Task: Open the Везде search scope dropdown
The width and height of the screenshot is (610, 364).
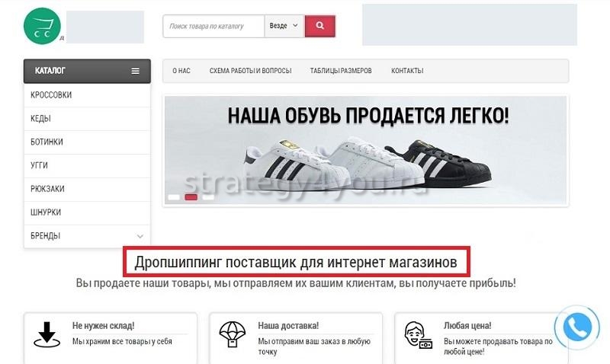Action: point(284,26)
